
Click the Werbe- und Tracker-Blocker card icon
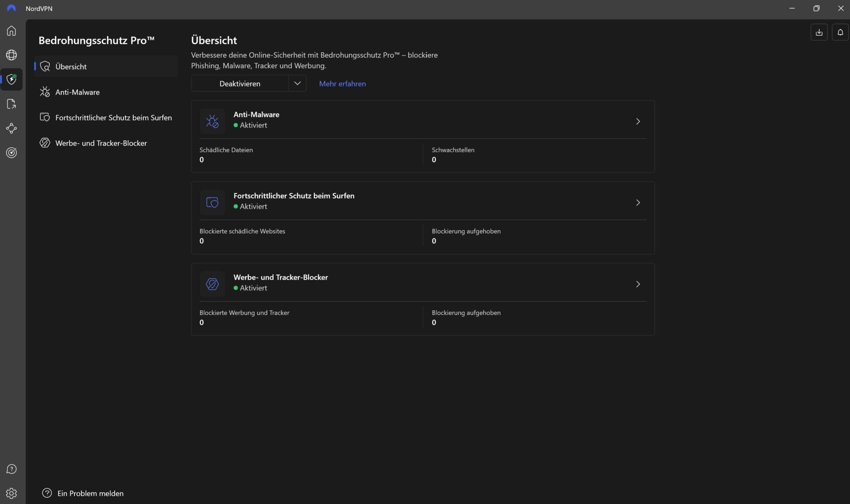212,284
